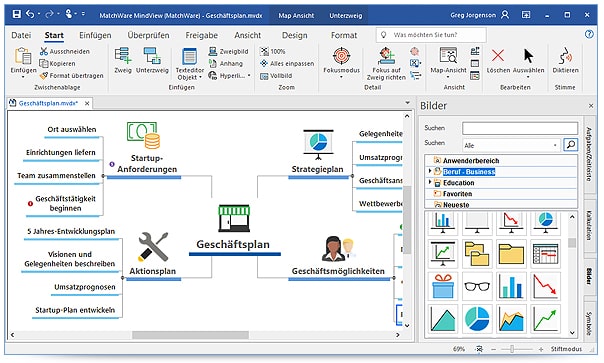The height and width of the screenshot is (363, 604).
Task: Click the Bilder search text field
Action: coord(520,128)
